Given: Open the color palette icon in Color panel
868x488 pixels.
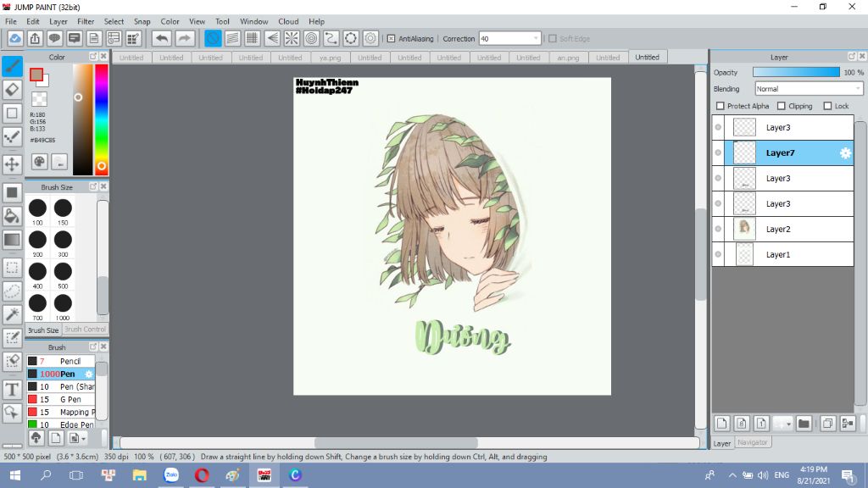Looking at the screenshot, I should click(x=39, y=162).
